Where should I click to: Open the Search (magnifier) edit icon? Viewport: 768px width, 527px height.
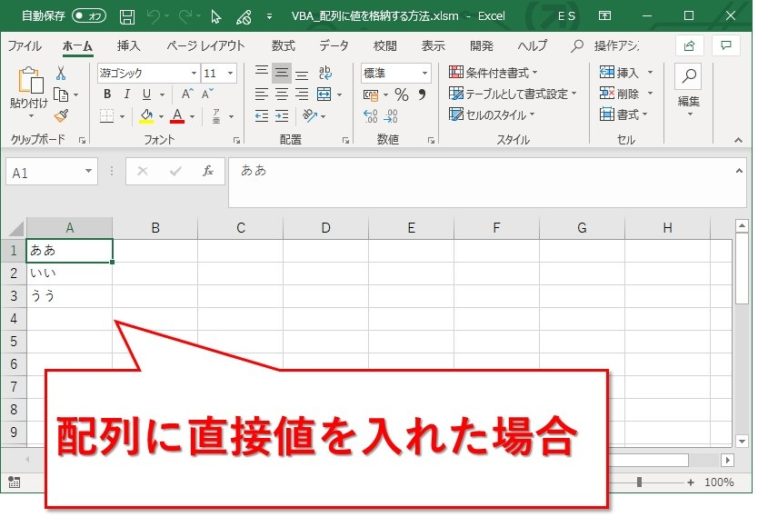(688, 76)
